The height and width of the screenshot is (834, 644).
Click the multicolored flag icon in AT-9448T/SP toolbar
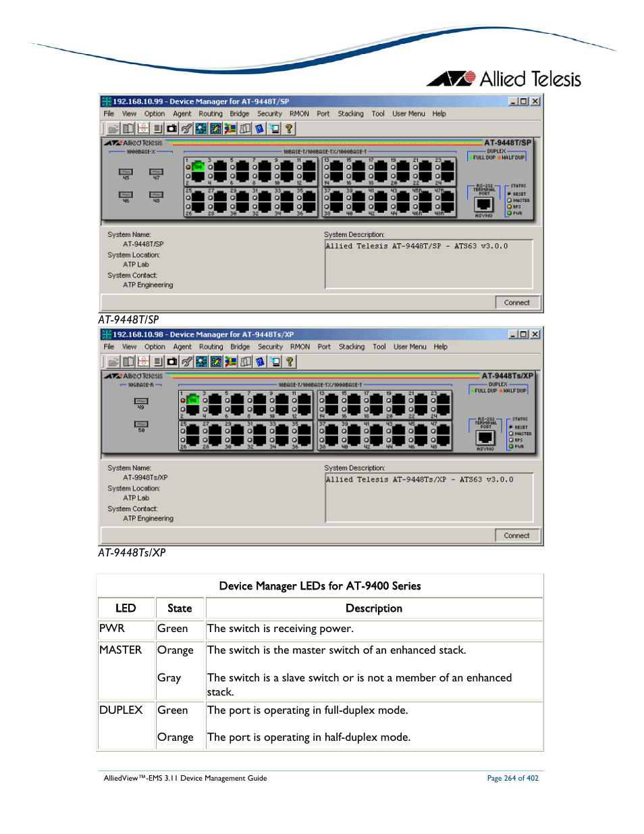point(230,128)
